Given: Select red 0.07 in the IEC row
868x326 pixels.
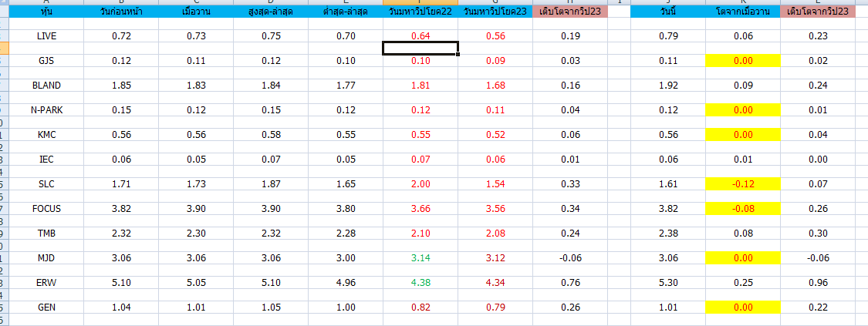Looking at the screenshot, I should (x=420, y=160).
